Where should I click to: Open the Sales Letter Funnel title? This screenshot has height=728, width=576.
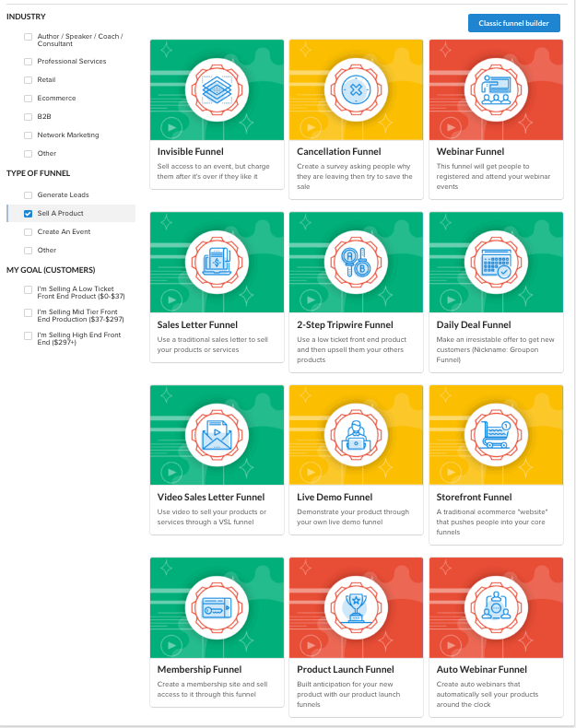(197, 325)
